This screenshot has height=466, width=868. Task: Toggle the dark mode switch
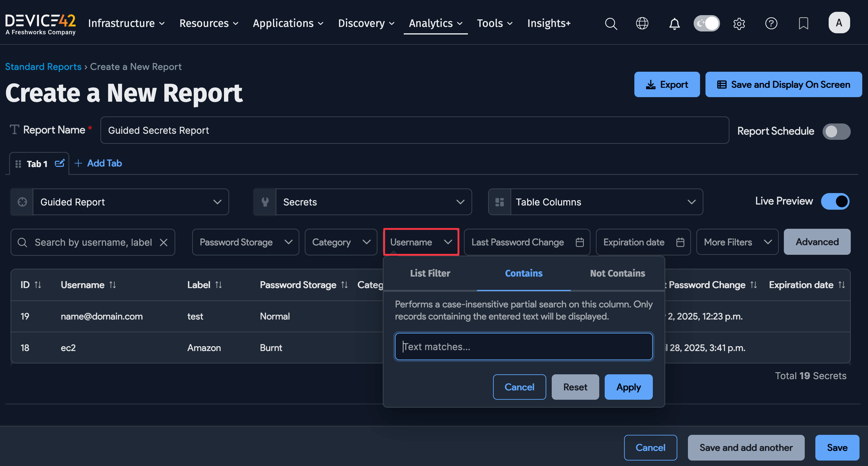click(x=707, y=23)
